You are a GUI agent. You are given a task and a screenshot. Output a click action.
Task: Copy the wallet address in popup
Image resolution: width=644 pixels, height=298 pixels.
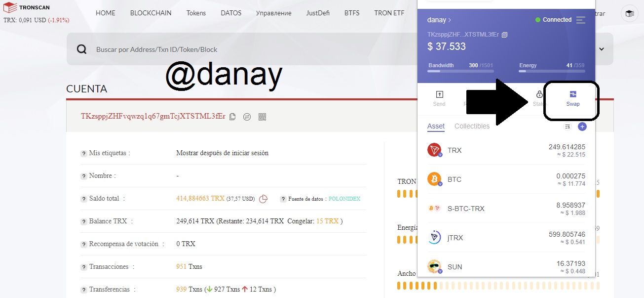[504, 35]
